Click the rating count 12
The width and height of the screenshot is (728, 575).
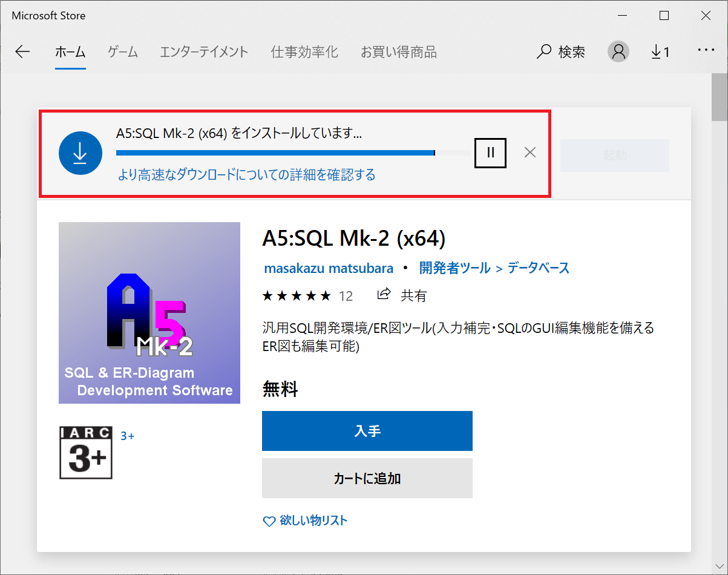tap(346, 296)
